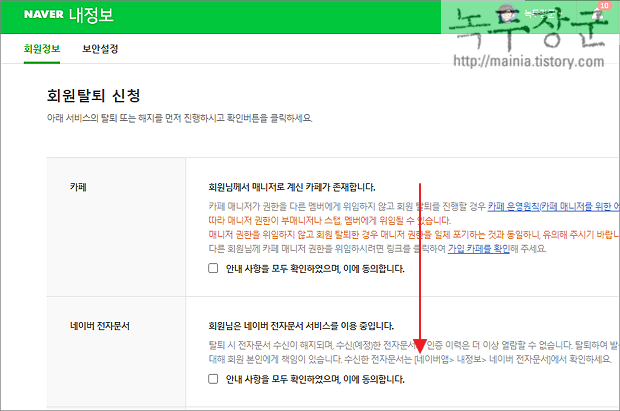The width and height of the screenshot is (620, 411).
Task: Click text 회원님께서 매니저로 계신 카페가 존재합니다.
Action: click(292, 187)
